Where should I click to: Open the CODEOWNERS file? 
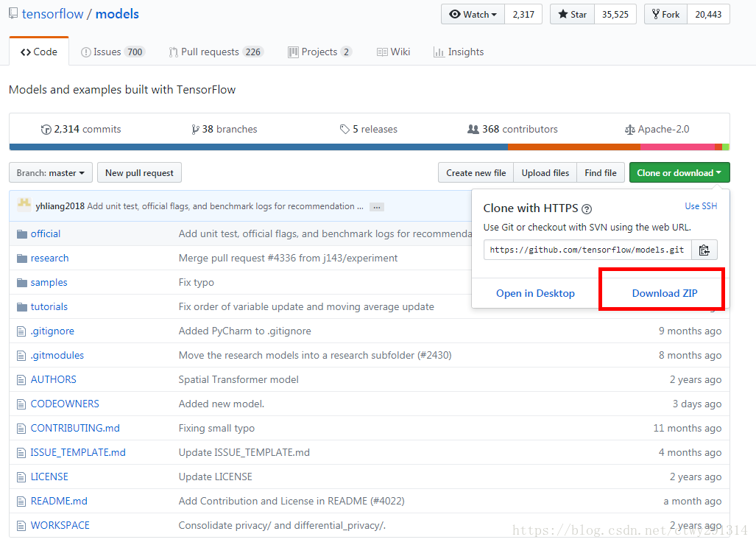65,404
